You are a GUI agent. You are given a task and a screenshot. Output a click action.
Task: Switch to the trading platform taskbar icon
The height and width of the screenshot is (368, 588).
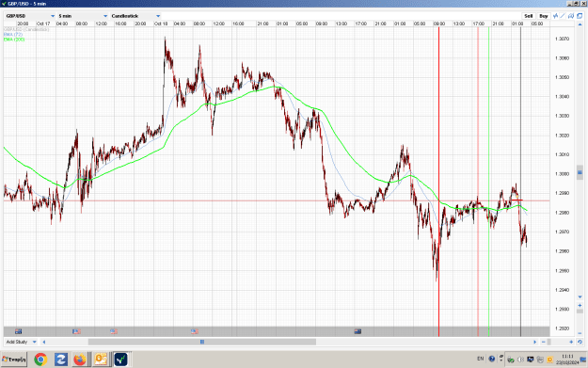[x=120, y=360]
